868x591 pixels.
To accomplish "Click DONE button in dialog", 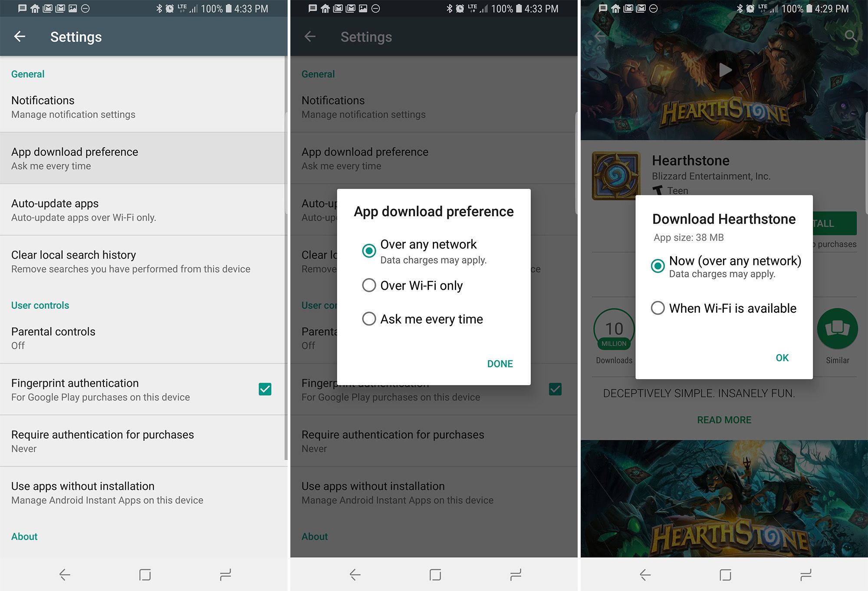I will (x=500, y=363).
